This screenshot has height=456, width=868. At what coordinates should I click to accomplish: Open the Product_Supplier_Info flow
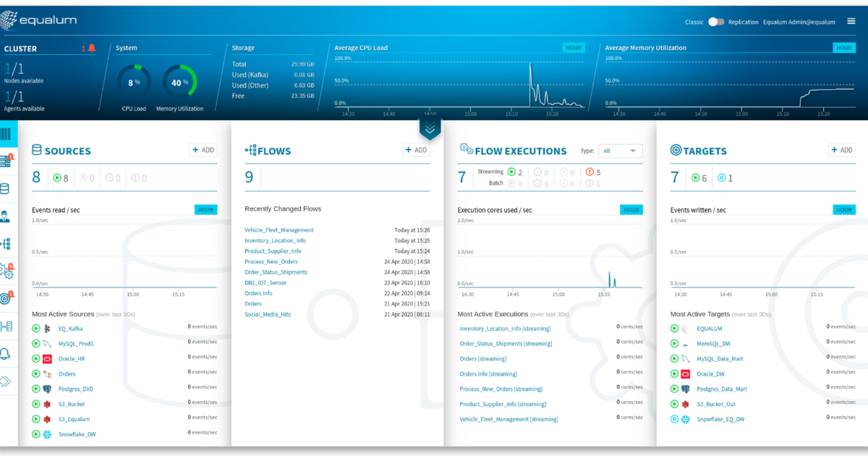[x=273, y=251]
